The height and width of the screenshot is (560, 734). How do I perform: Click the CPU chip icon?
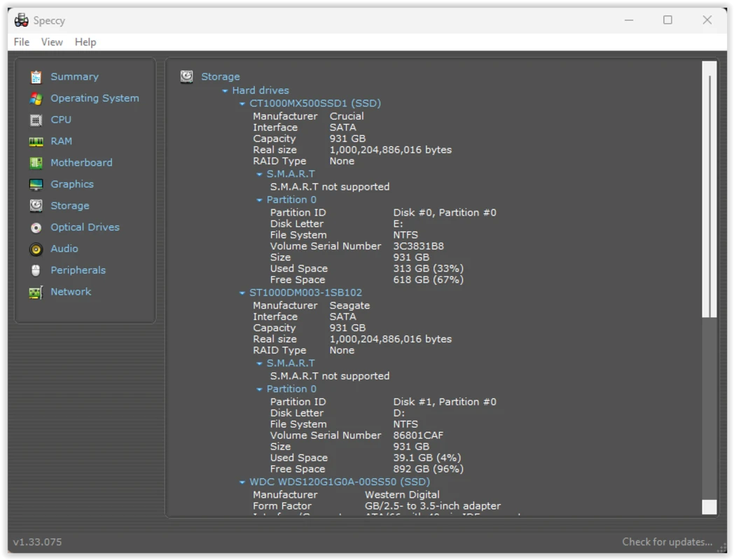36,120
